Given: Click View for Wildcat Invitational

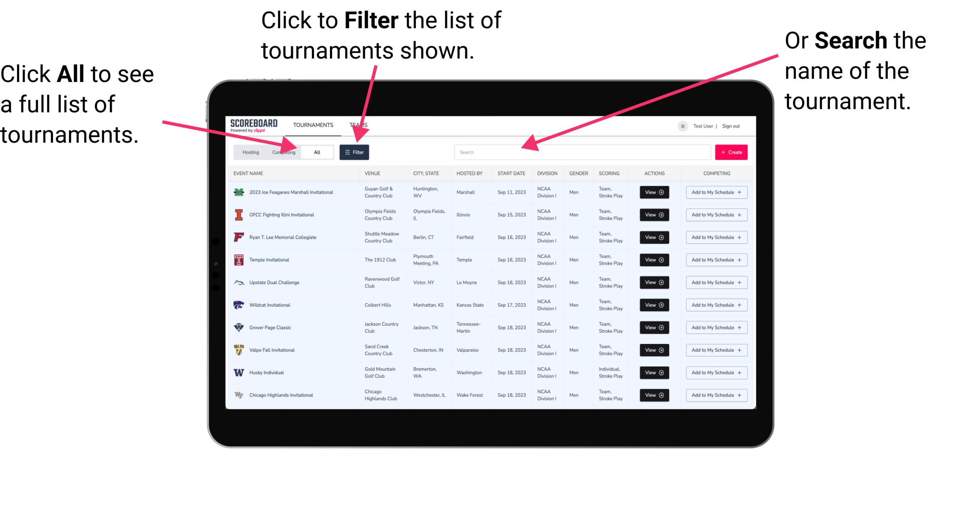Looking at the screenshot, I should [654, 305].
